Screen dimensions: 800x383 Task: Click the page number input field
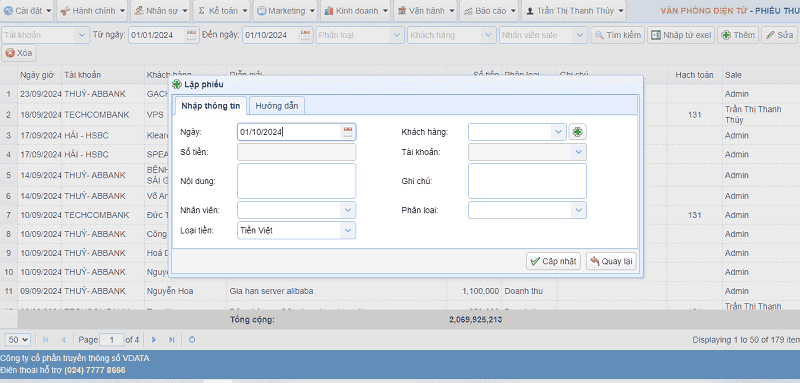coord(111,340)
